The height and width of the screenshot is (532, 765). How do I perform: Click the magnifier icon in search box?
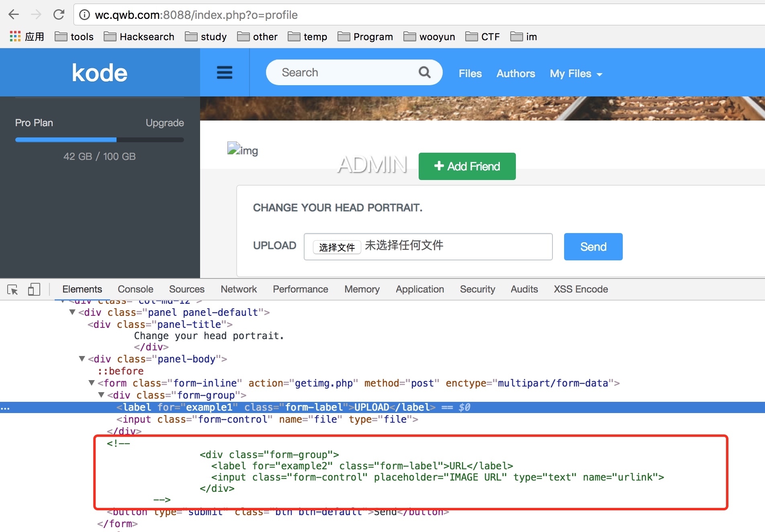click(x=424, y=72)
